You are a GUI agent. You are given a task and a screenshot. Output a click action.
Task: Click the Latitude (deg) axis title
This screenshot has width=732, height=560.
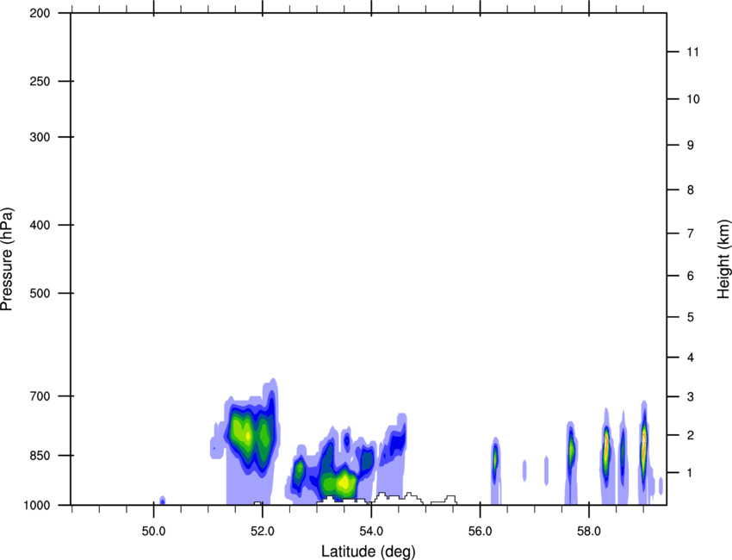click(368, 551)
